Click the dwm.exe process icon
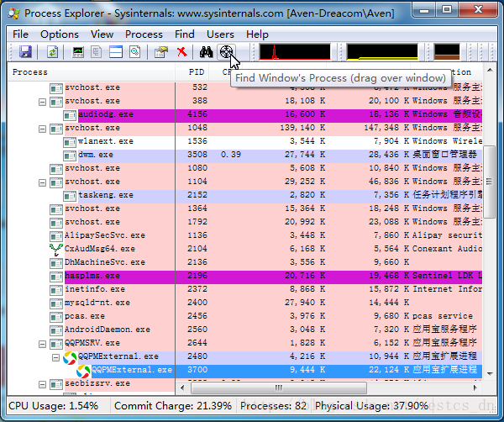The width and height of the screenshot is (504, 422). coord(70,156)
